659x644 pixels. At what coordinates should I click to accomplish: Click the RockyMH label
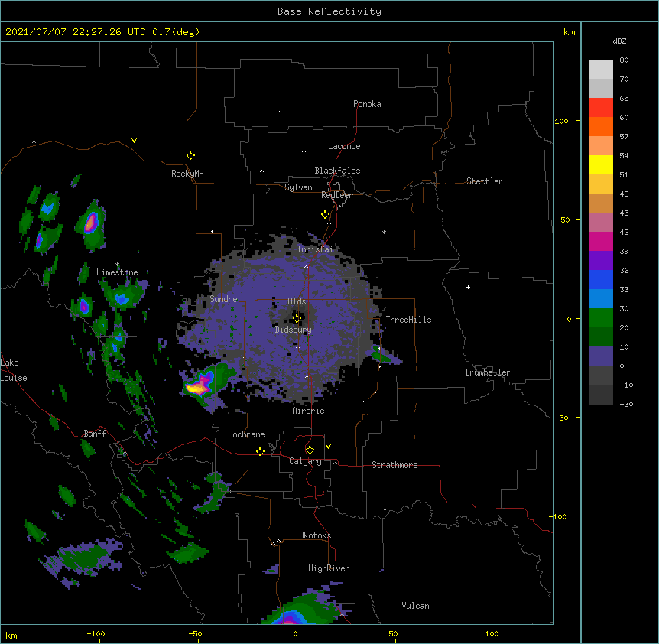click(x=187, y=173)
